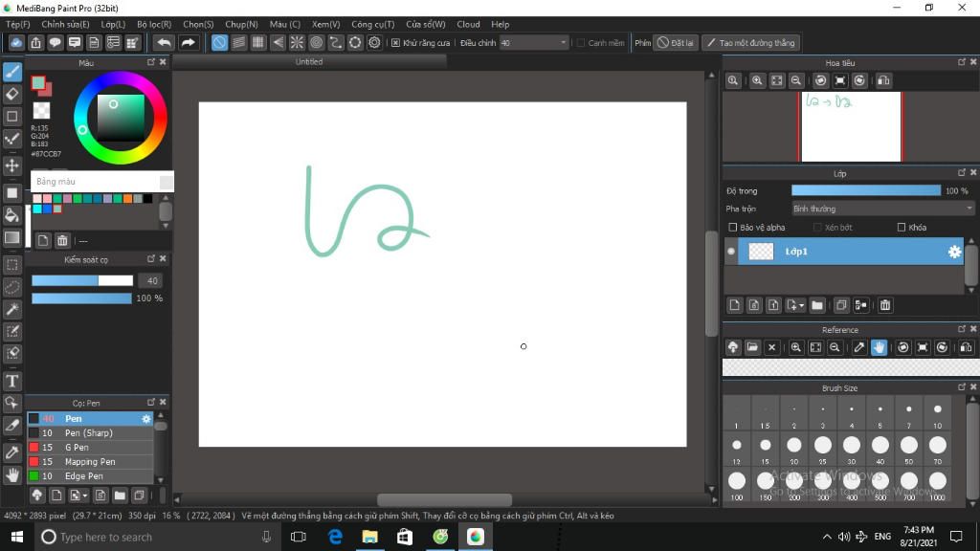Open Pen brush settings gear
This screenshot has width=980, height=551.
pos(146,419)
